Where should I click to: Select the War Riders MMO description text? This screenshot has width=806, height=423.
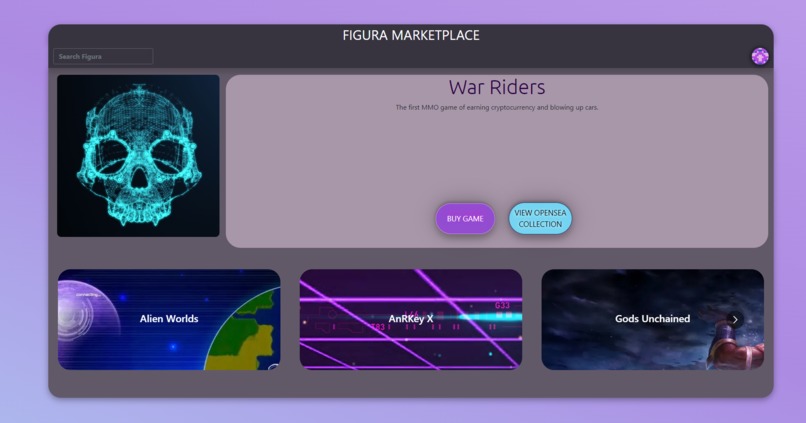(x=497, y=107)
